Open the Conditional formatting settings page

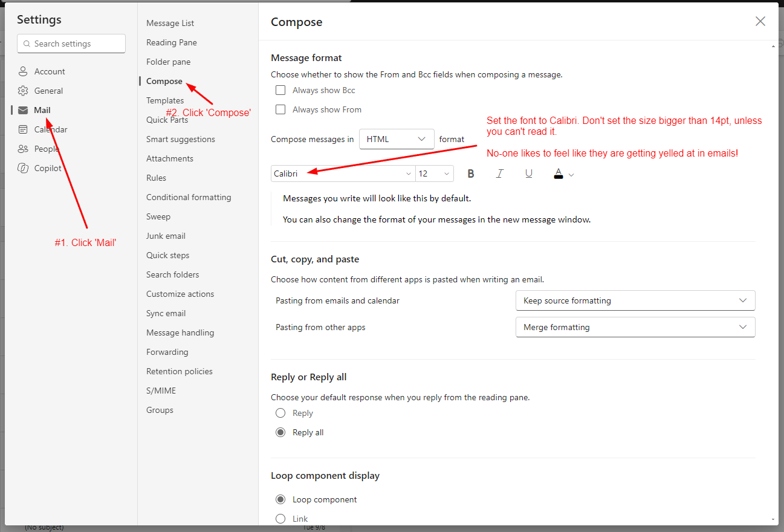click(x=189, y=197)
